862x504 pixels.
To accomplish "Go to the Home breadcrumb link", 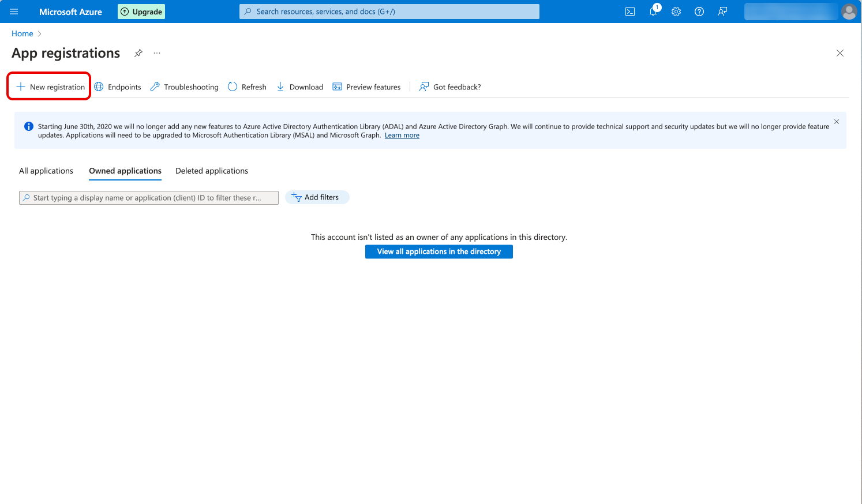I will click(23, 33).
